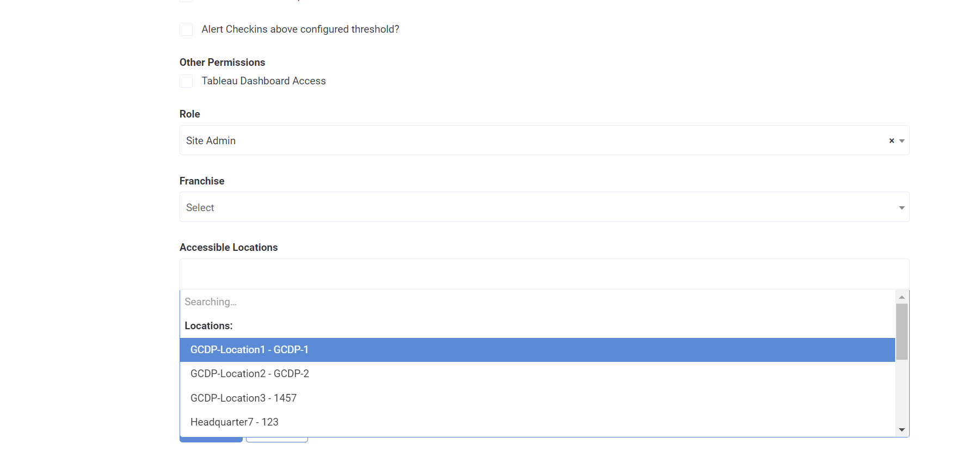Viewport: 980px width, 462px height.
Task: Click the Role dropdown arrow icon
Action: pos(902,140)
